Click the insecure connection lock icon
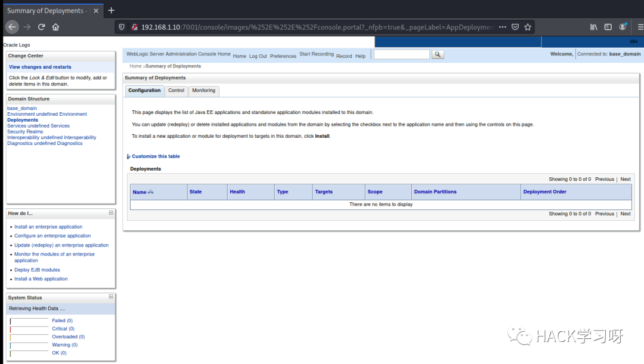 tap(134, 27)
